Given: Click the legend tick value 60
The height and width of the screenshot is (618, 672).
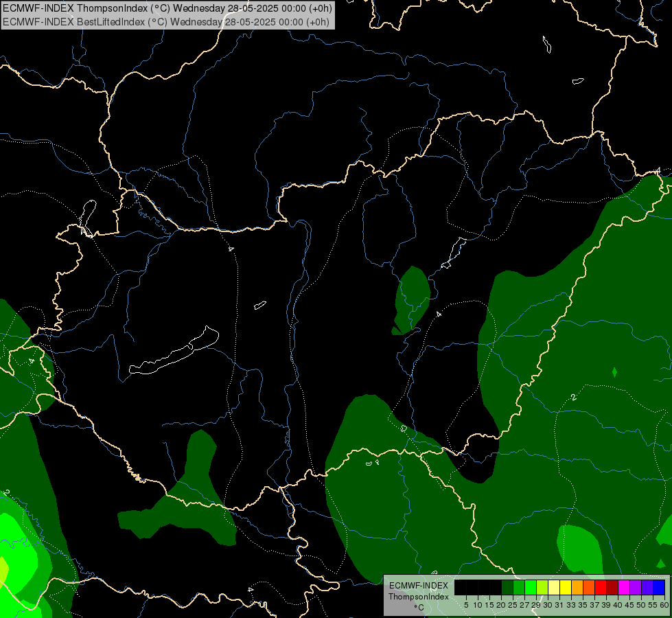Looking at the screenshot, I should (x=664, y=605).
